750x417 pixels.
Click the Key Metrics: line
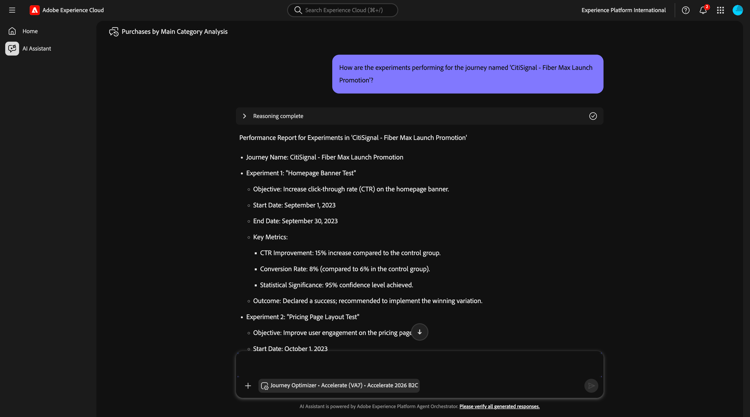tap(270, 237)
